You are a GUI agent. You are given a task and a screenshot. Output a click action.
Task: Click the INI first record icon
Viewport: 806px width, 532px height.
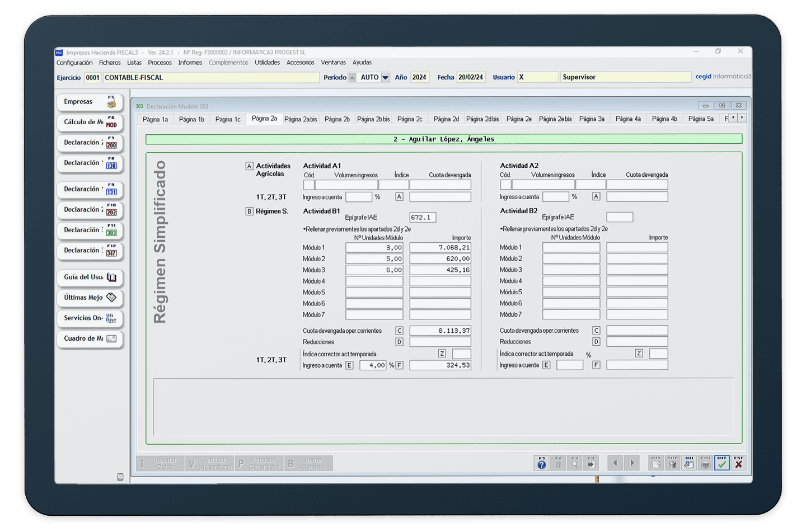tap(689, 463)
